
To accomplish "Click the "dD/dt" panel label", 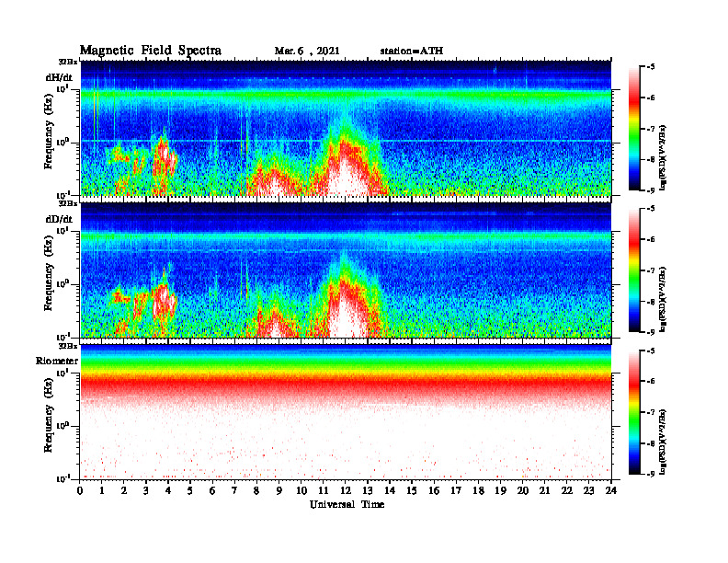I will pos(59,219).
